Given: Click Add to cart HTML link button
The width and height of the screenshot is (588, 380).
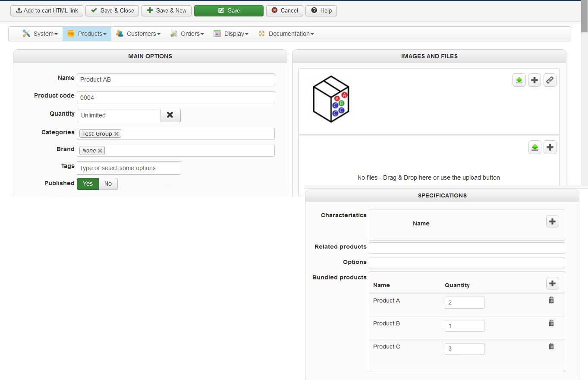Looking at the screenshot, I should [47, 11].
